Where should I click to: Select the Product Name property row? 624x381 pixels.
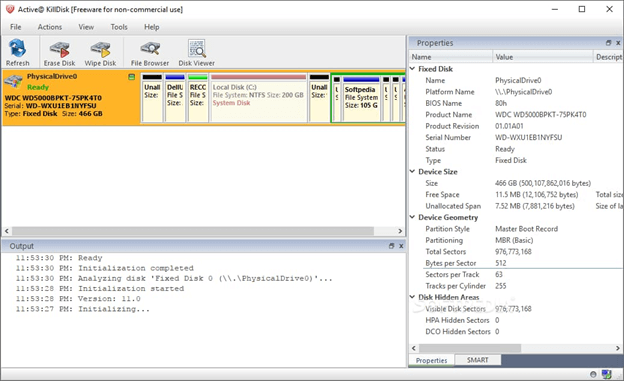(x=516, y=115)
